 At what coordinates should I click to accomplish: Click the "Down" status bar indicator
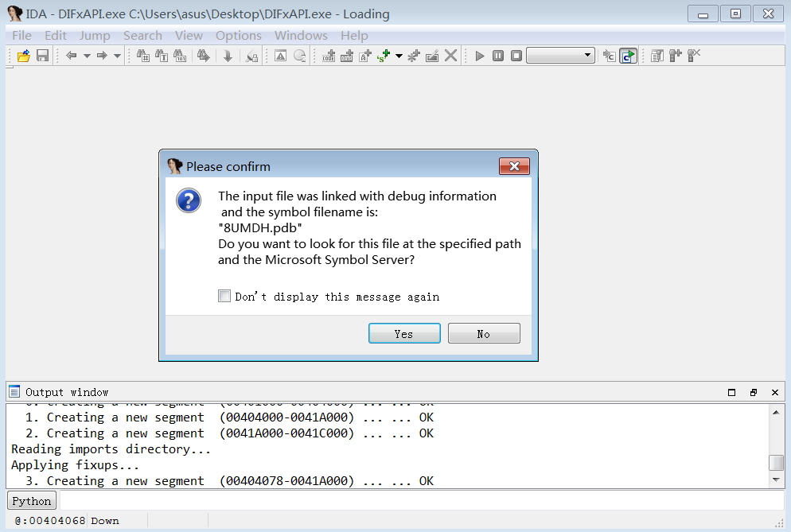point(105,520)
